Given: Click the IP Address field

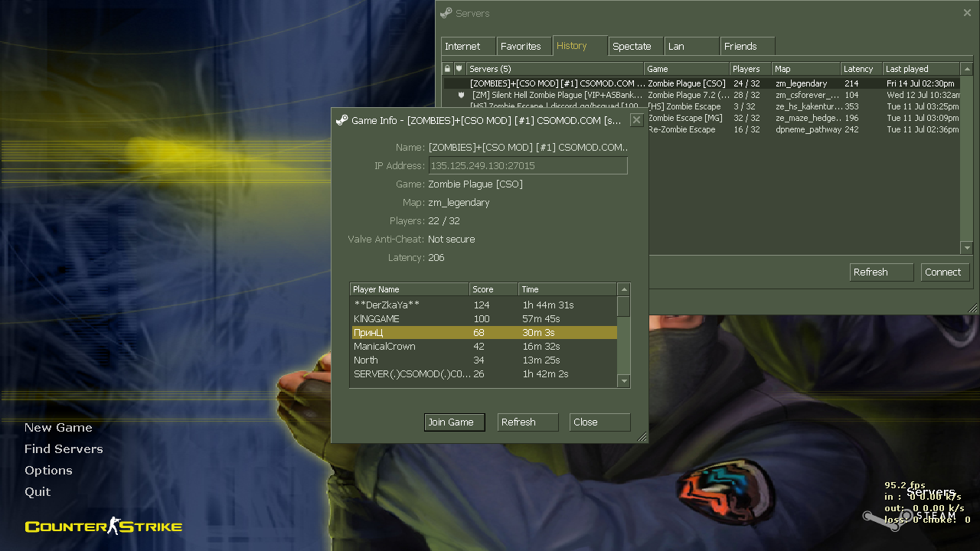Looking at the screenshot, I should point(528,166).
